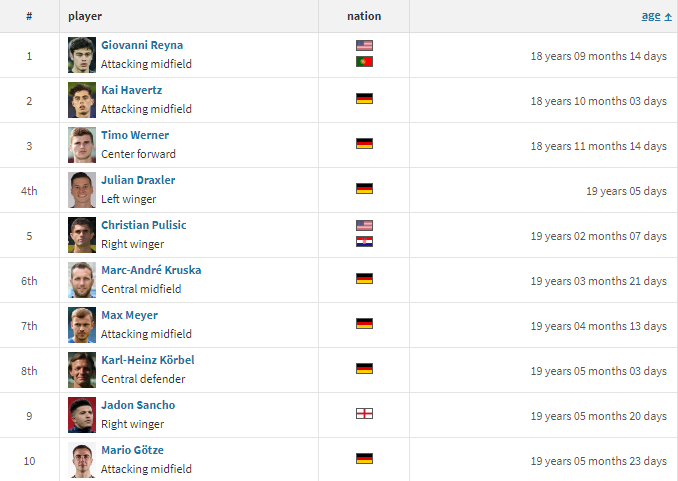Click the German flag beside Karl-Heinz Körbel
The width and height of the screenshot is (678, 481).
pos(364,369)
